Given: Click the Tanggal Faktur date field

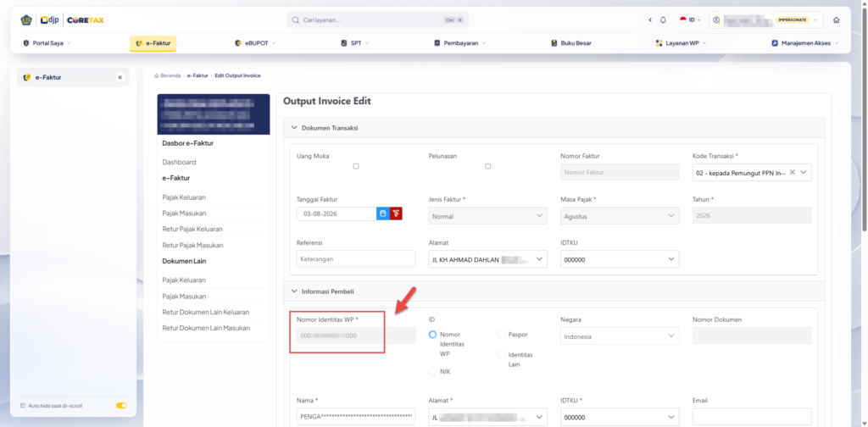Looking at the screenshot, I should [337, 213].
